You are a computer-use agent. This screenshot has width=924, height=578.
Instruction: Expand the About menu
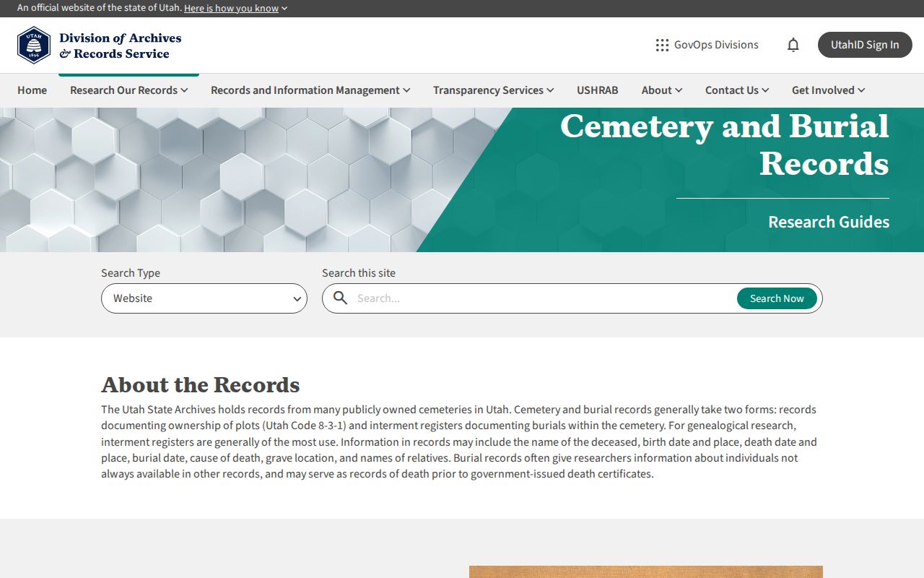click(662, 90)
